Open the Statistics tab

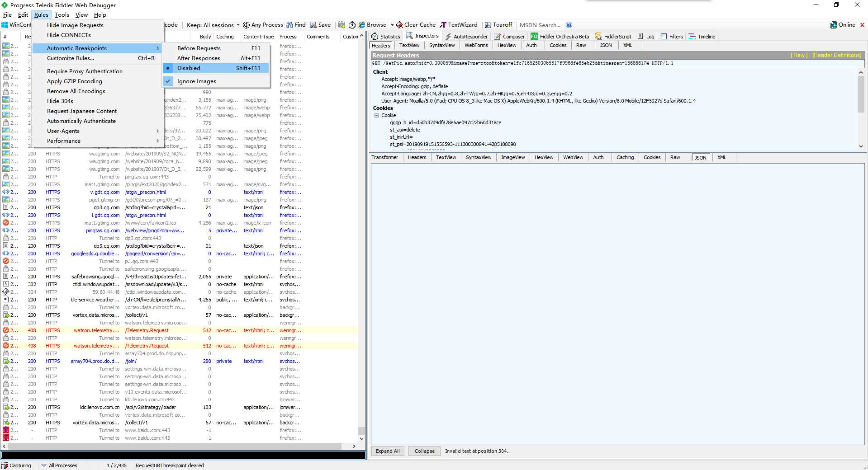(386, 37)
